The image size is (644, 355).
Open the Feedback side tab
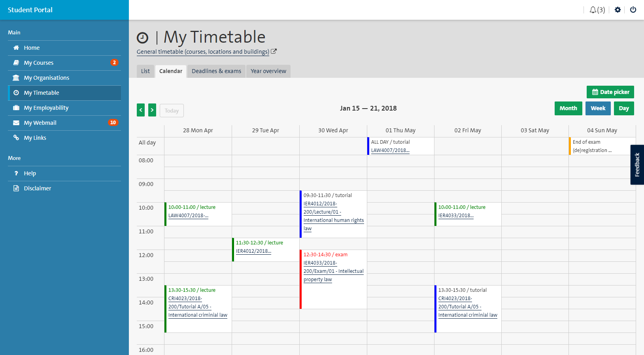pyautogui.click(x=637, y=165)
